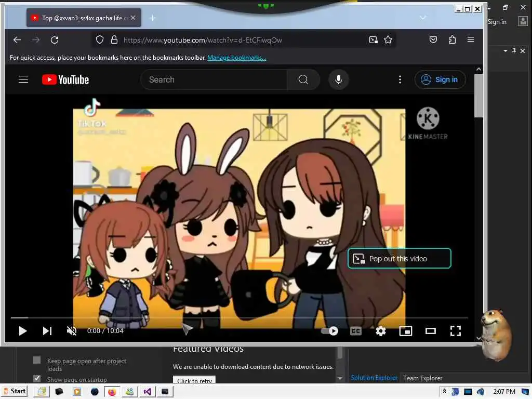Toggle the autoplay switch

(x=329, y=331)
